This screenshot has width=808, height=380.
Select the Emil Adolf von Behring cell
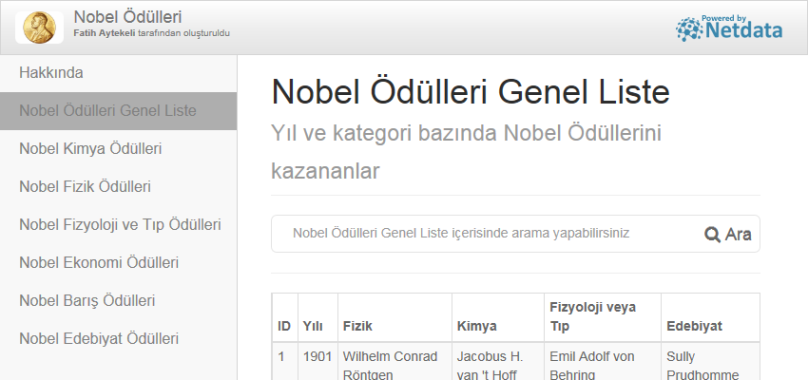coord(602,361)
